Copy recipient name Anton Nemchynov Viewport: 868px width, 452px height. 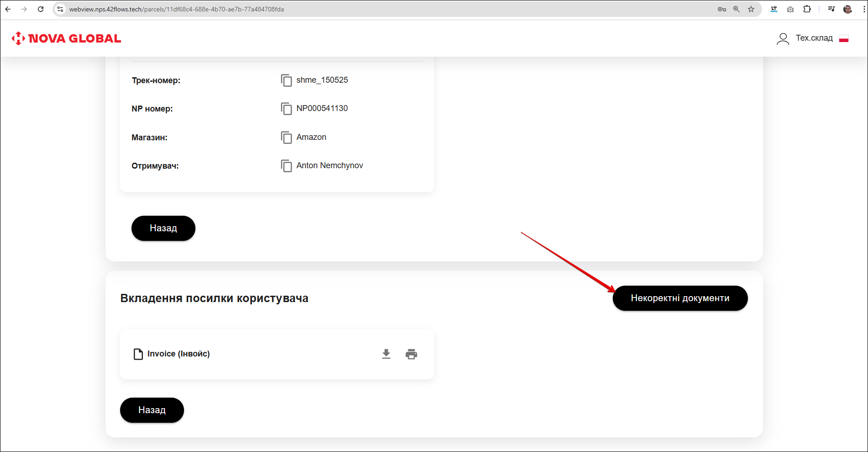point(286,166)
